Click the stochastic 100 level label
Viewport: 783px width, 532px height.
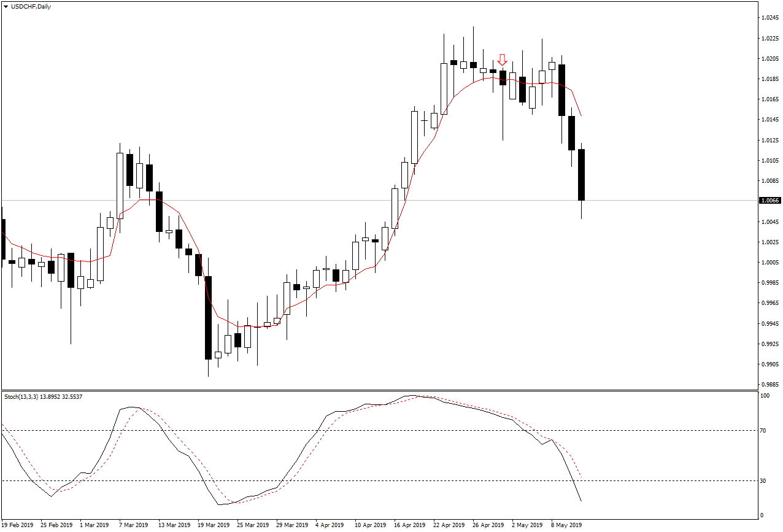[765, 396]
